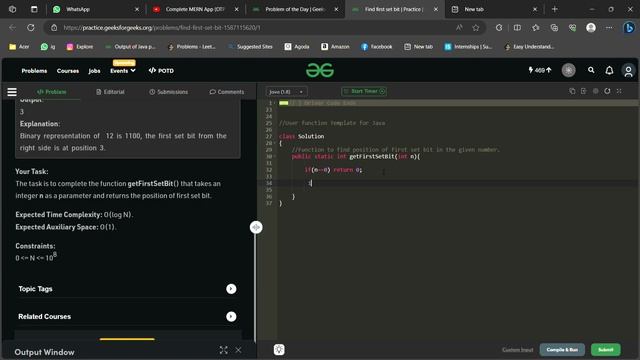Click the copy code icon in editor toolbar

[572, 91]
